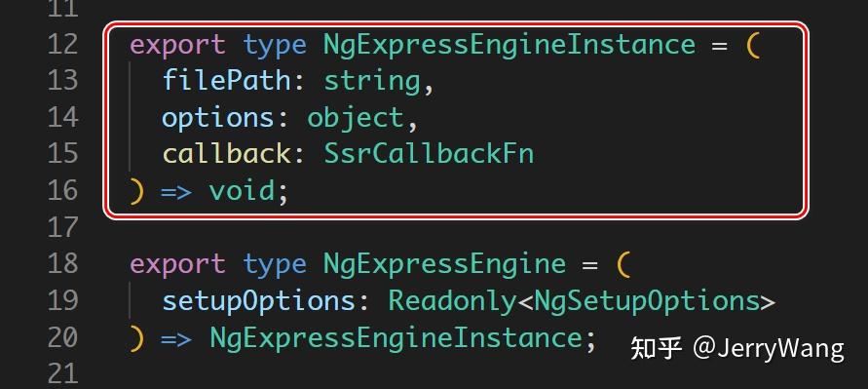
Task: Click the export keyword on line 18
Action: coord(177,265)
